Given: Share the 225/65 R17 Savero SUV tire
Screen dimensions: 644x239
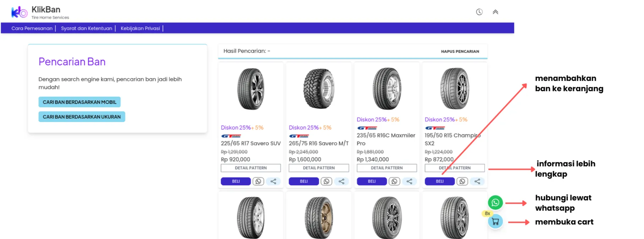Looking at the screenshot, I should coord(273,182).
